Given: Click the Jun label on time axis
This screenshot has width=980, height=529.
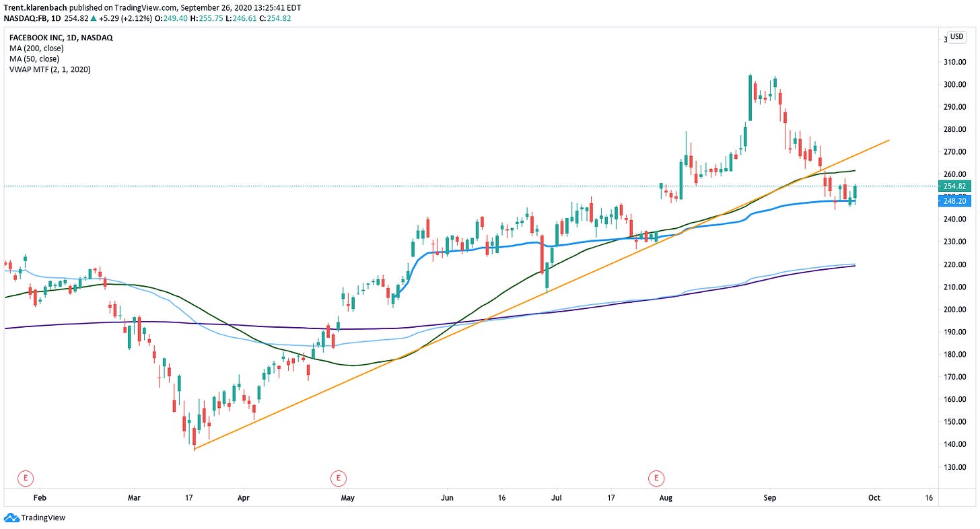Looking at the screenshot, I should click(448, 498).
